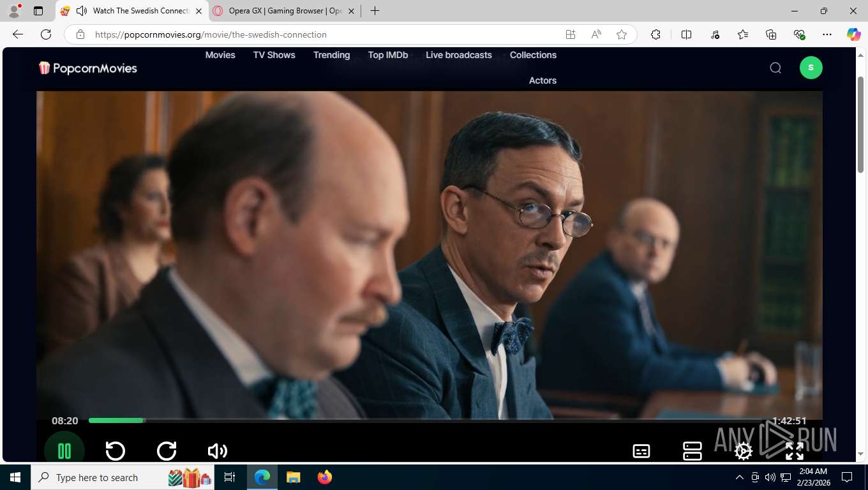
Task: Mute the Swedish Connection tab audio icon
Action: click(82, 11)
